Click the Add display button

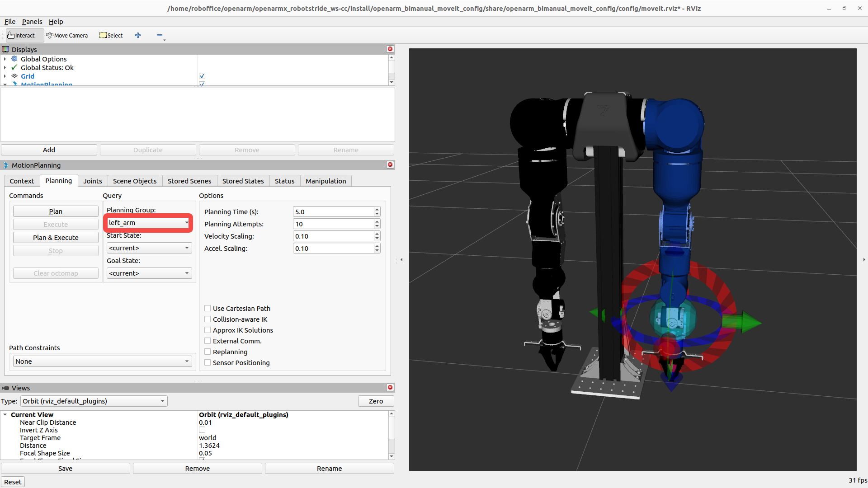[x=49, y=150]
